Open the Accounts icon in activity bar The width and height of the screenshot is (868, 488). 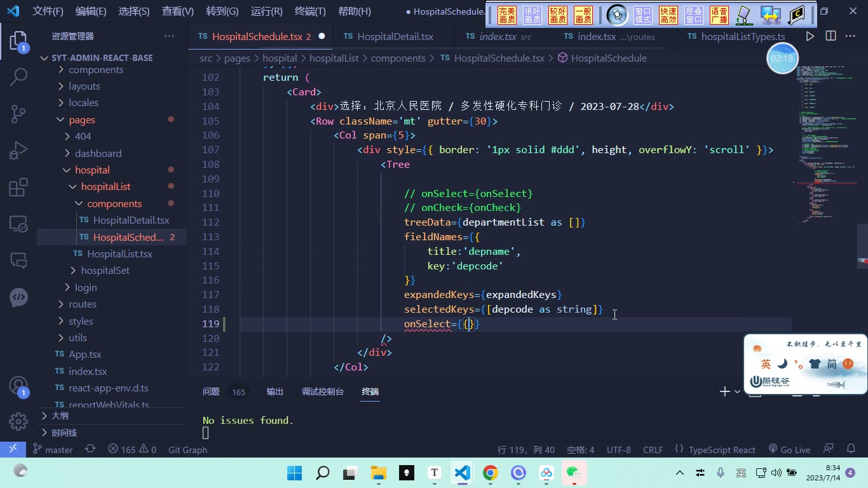coord(18,386)
